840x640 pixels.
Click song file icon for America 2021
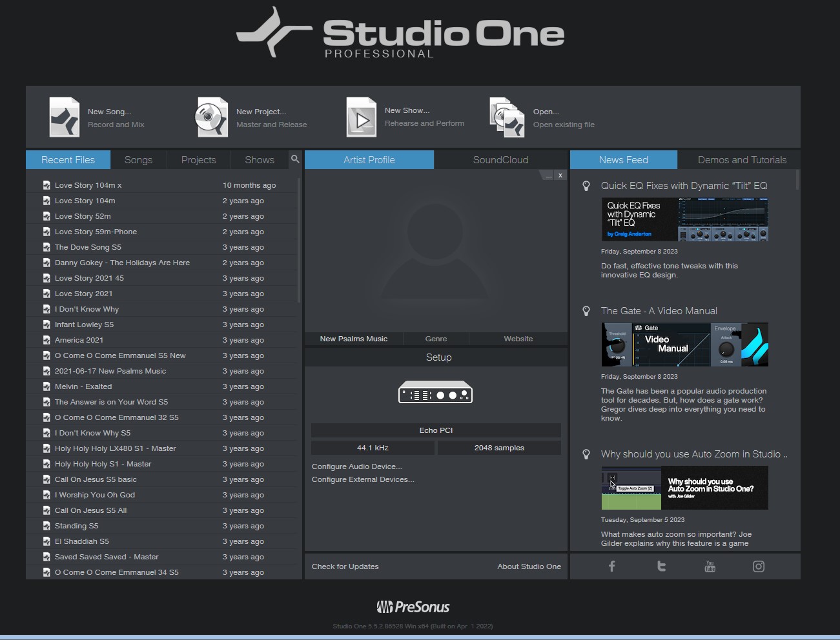click(x=46, y=340)
